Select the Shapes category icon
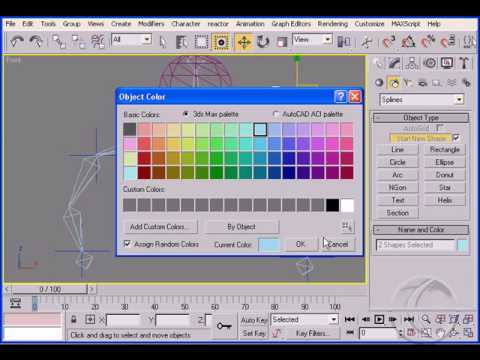 (394, 83)
